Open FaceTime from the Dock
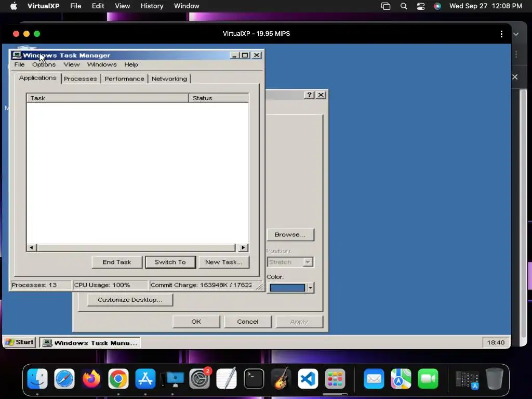 pyautogui.click(x=428, y=379)
